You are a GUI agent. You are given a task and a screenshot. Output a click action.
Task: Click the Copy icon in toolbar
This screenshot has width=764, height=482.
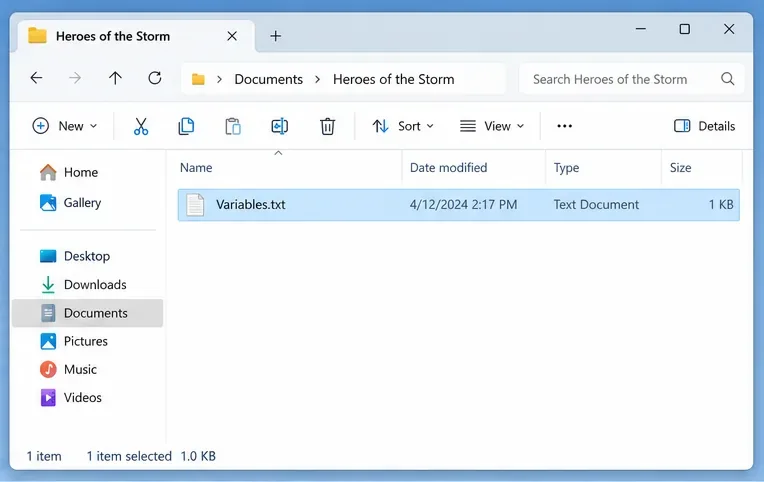(186, 126)
